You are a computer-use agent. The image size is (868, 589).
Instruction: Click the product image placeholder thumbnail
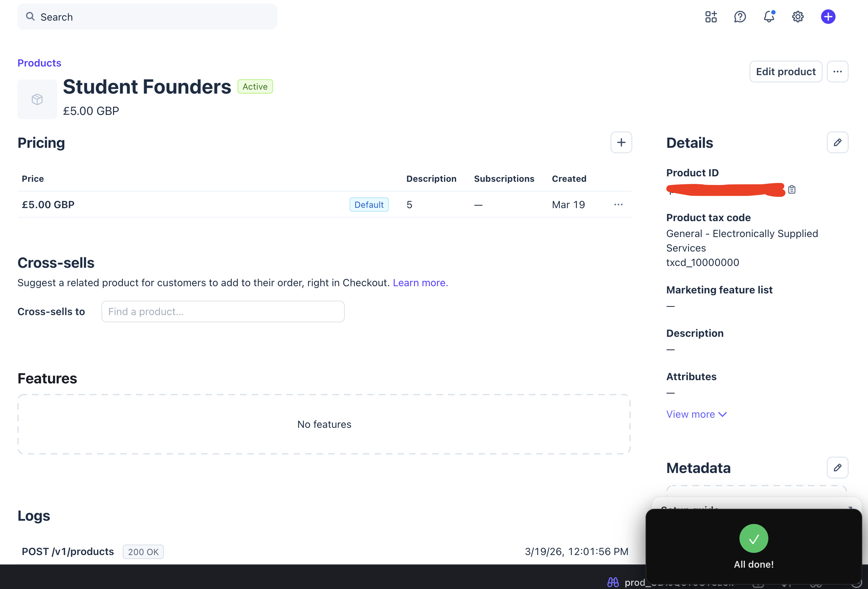coord(37,99)
